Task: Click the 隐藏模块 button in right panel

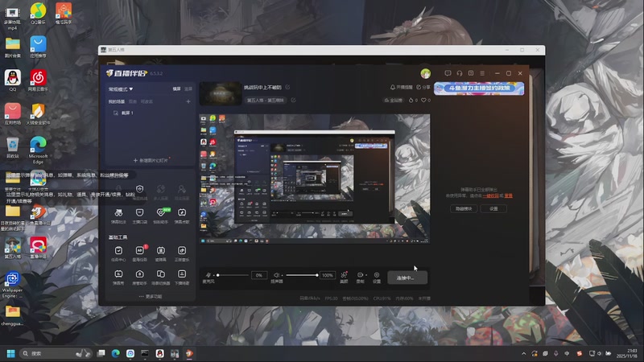Action: tap(464, 209)
